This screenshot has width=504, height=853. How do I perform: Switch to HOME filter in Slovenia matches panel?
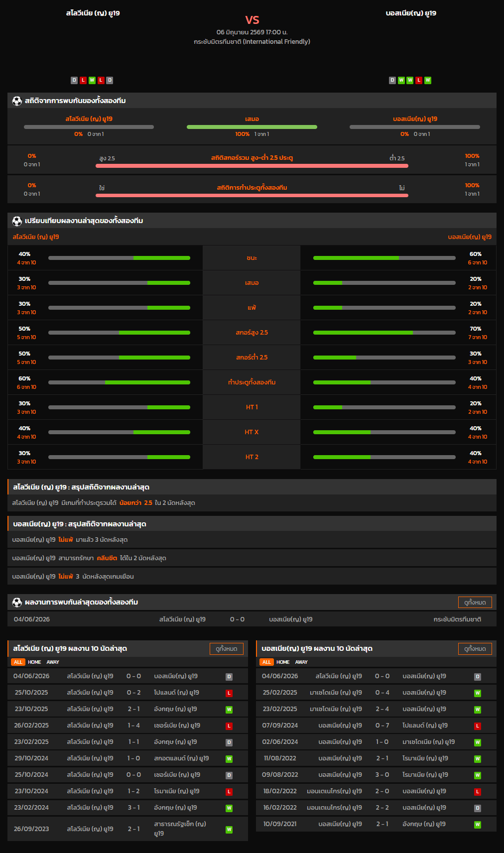[x=34, y=662]
